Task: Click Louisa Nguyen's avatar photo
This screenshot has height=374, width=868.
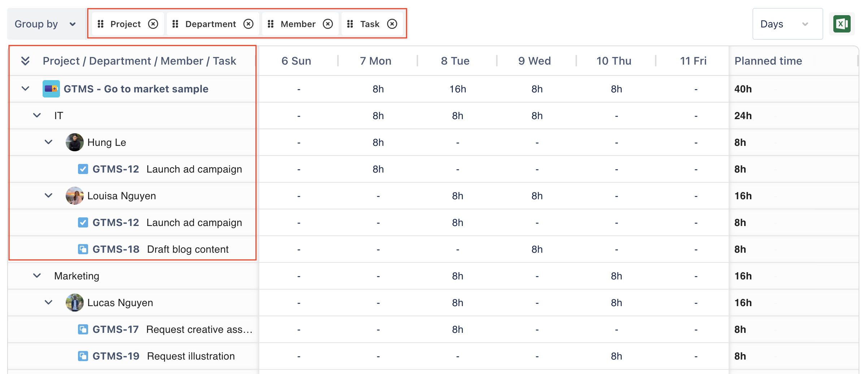Action: pos(74,196)
